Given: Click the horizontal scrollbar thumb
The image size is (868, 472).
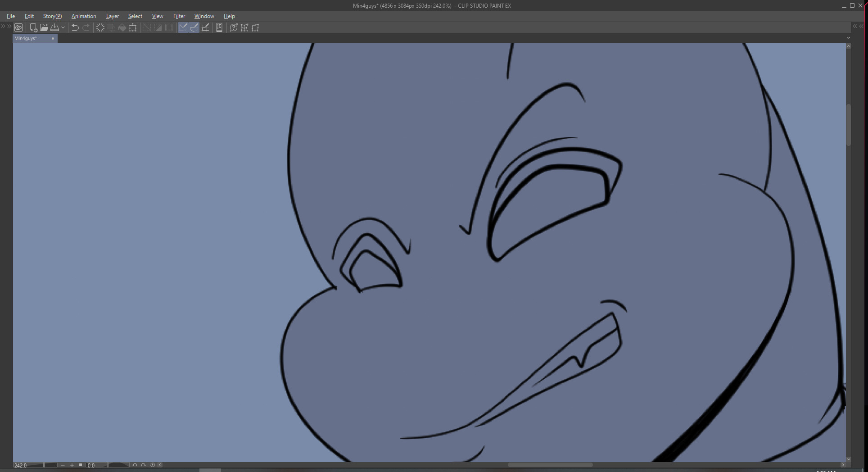Looking at the screenshot, I should pyautogui.click(x=550, y=465).
